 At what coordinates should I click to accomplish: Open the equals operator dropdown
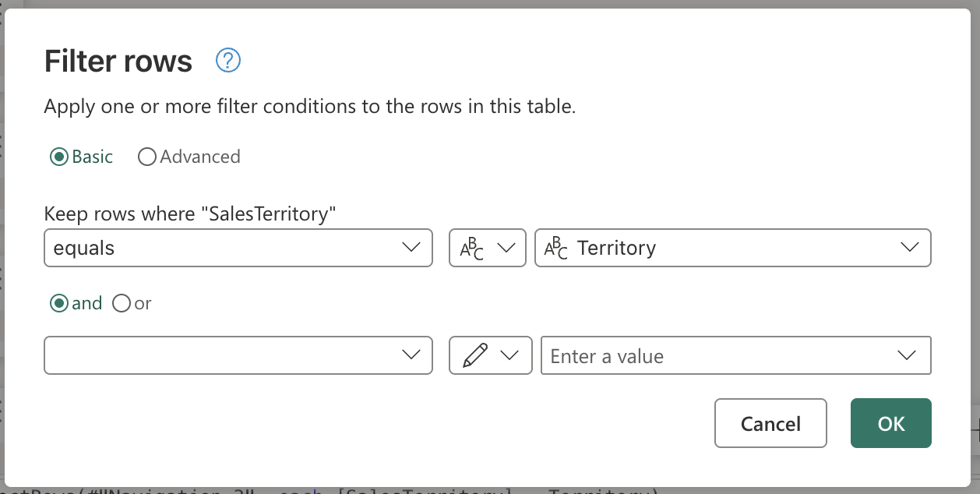click(238, 247)
